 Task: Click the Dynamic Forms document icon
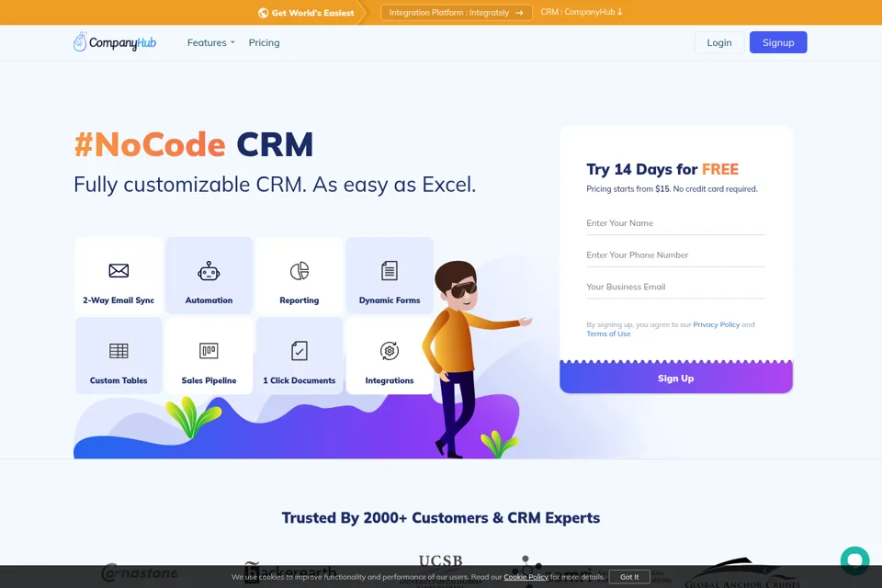390,271
